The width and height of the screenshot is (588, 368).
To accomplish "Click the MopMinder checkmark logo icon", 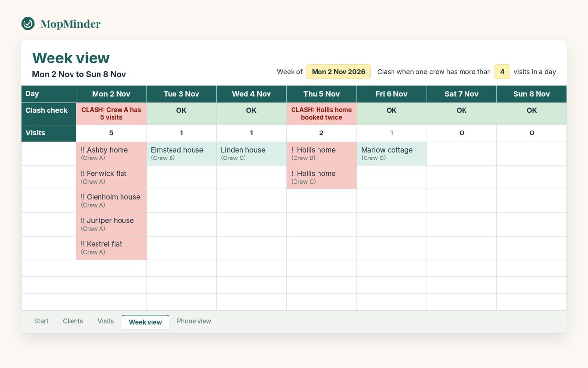I will pos(28,24).
